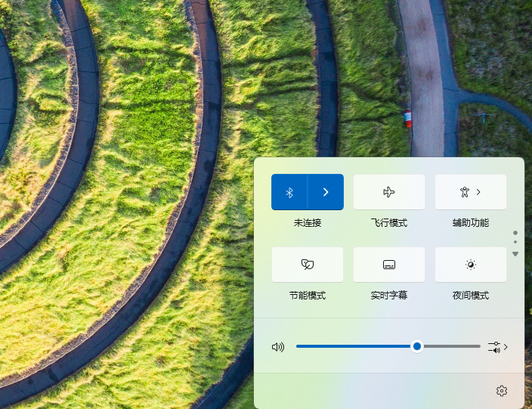Open settings with the gear icon
This screenshot has height=409, width=532.
502,391
